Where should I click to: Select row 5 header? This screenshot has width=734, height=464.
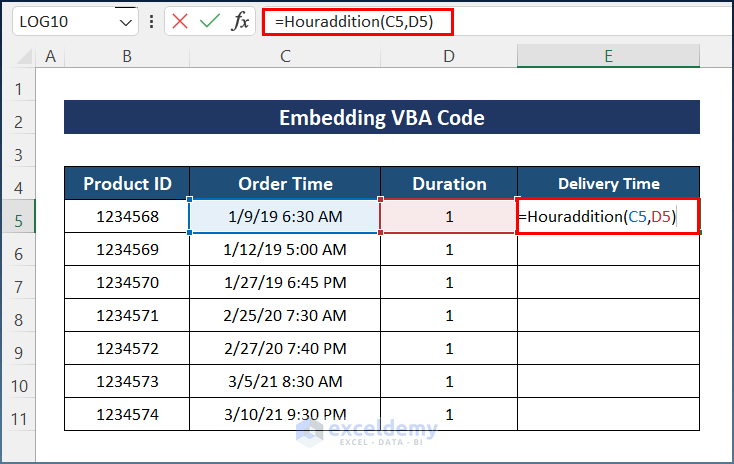[17, 217]
